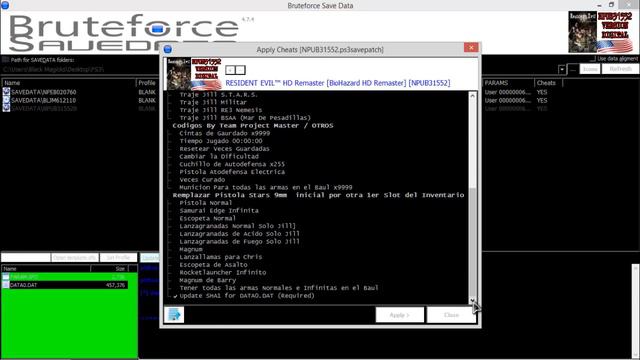
Task: Enable the Samurai Edge Infinita cheat
Action: coord(219,211)
